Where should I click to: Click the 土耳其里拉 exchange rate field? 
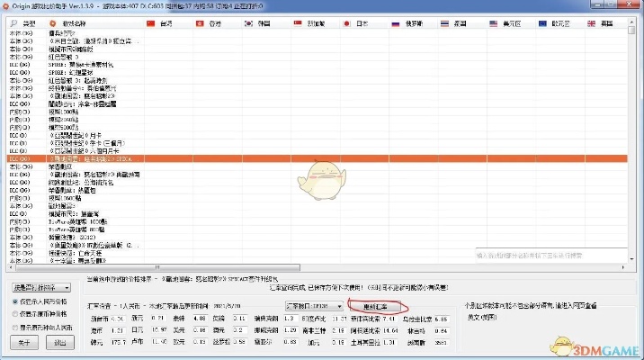389,342
